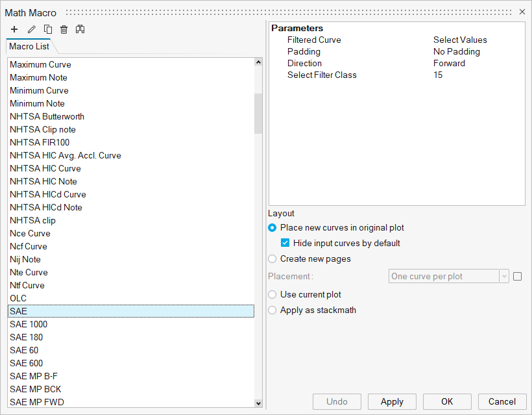Click the copy macro icon
The width and height of the screenshot is (532, 415).
tap(48, 29)
